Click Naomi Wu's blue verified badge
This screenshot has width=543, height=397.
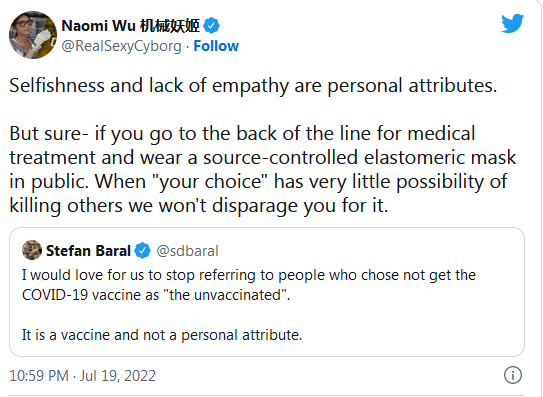coord(211,26)
